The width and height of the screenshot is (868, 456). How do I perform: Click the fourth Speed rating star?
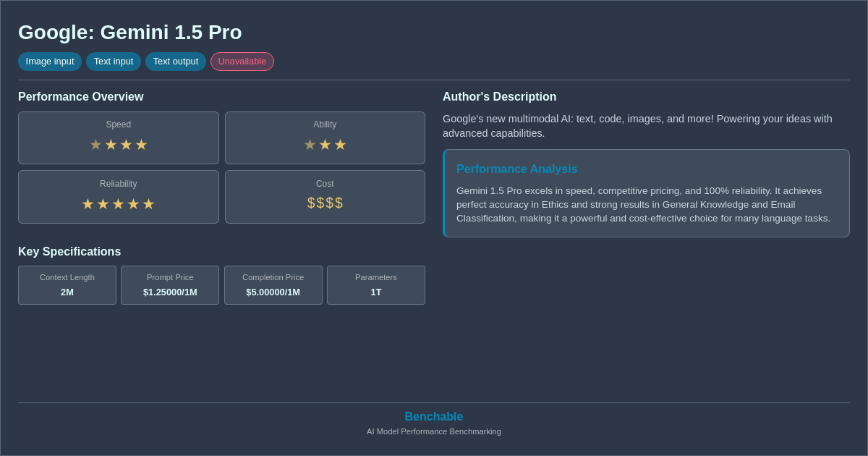pyautogui.click(x=142, y=144)
